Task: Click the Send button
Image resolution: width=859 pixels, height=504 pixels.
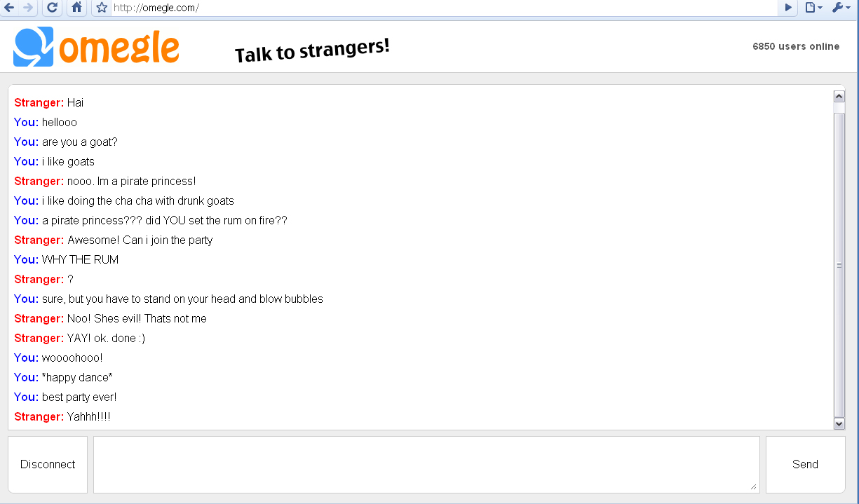Action: pos(805,465)
